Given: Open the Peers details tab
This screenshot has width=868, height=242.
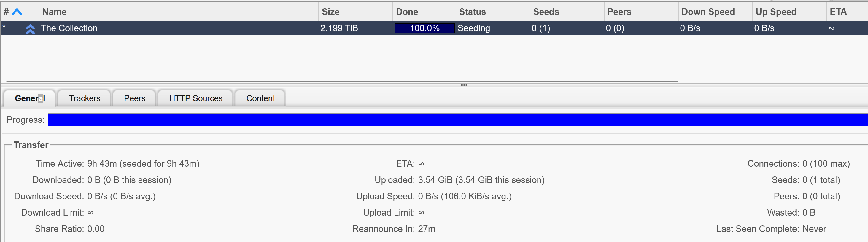Looking at the screenshot, I should 134,98.
